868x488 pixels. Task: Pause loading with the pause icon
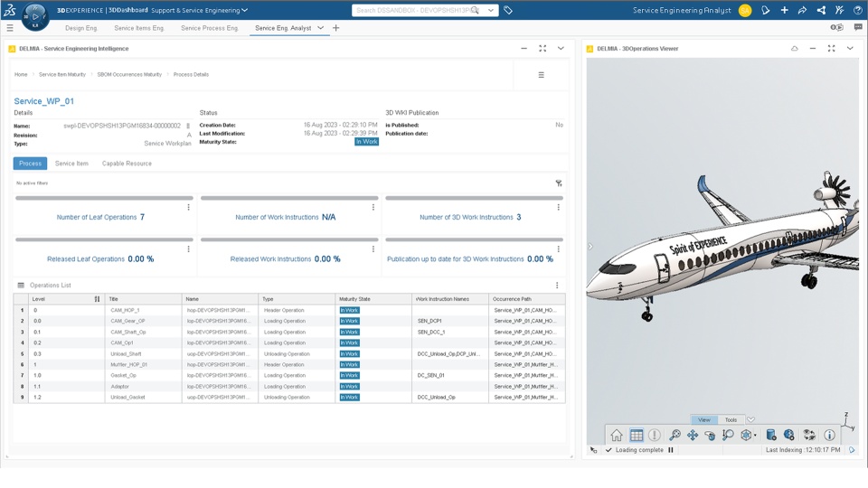point(670,450)
